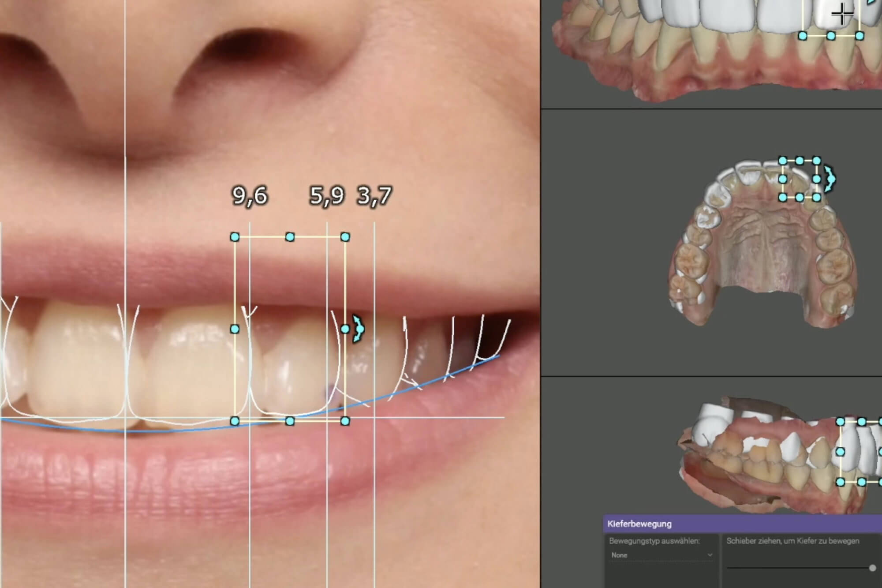
Task: Select bottom-right handle of photo tooth box
Action: 345,421
